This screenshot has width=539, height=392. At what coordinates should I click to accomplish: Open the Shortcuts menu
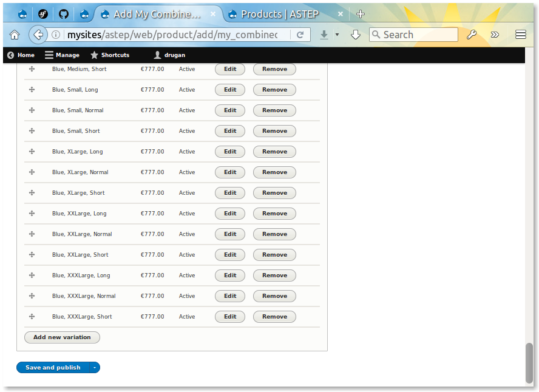[x=110, y=55]
